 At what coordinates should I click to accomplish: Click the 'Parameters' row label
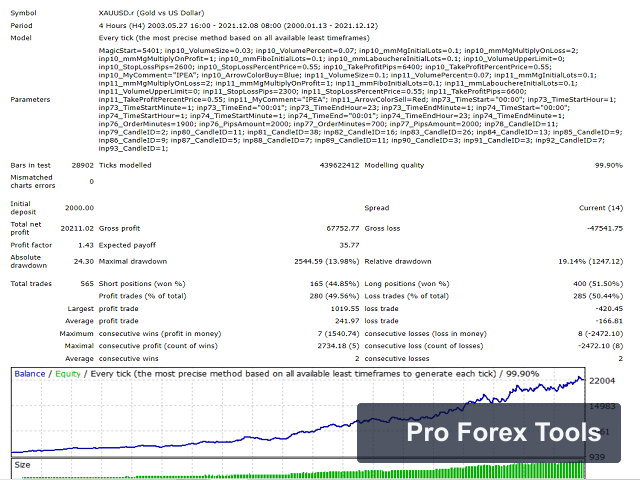coord(30,100)
